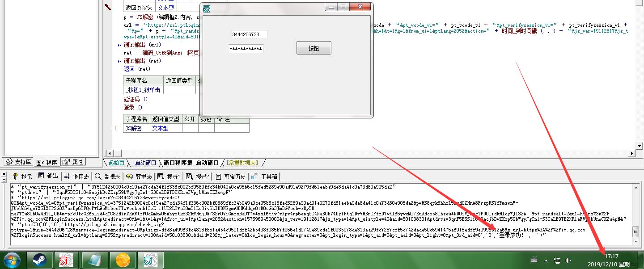
Task: Open the 变量表 variables tab
Action: (x=140, y=177)
